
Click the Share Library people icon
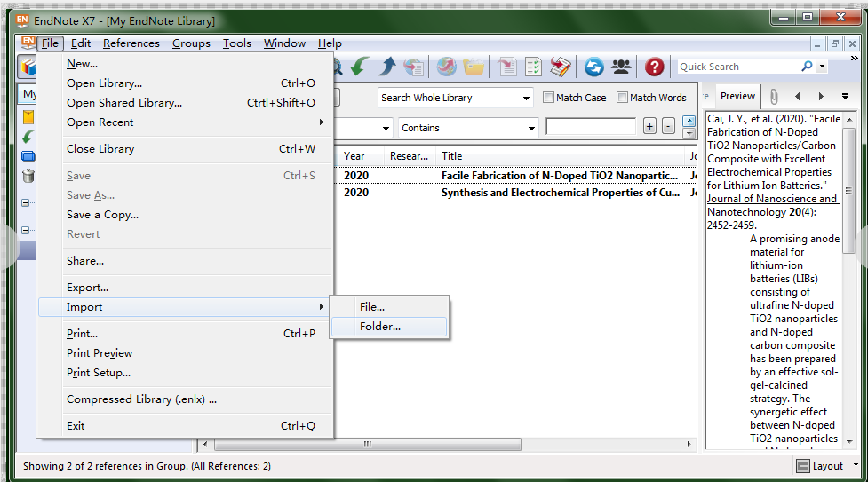pyautogui.click(x=621, y=67)
